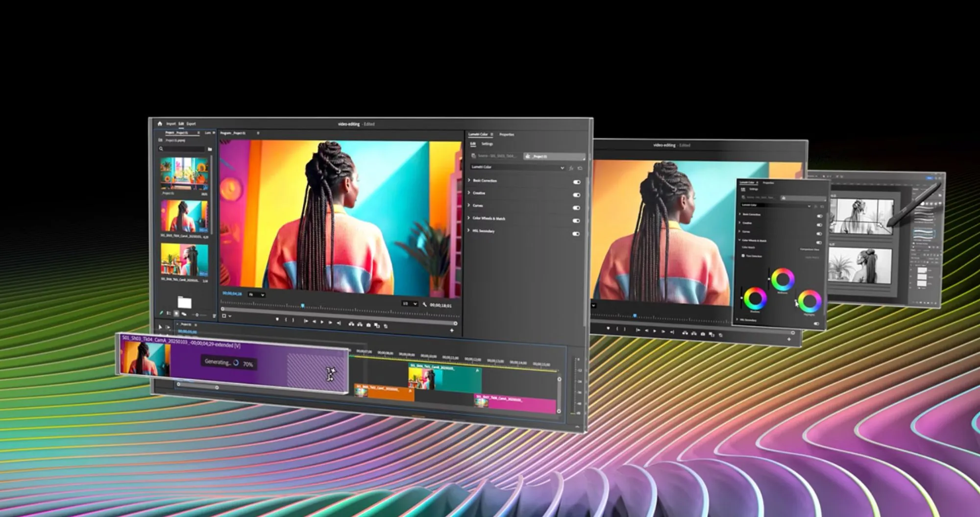Play the video in the second window
Viewport: 980px width, 517px height.
coord(655,331)
